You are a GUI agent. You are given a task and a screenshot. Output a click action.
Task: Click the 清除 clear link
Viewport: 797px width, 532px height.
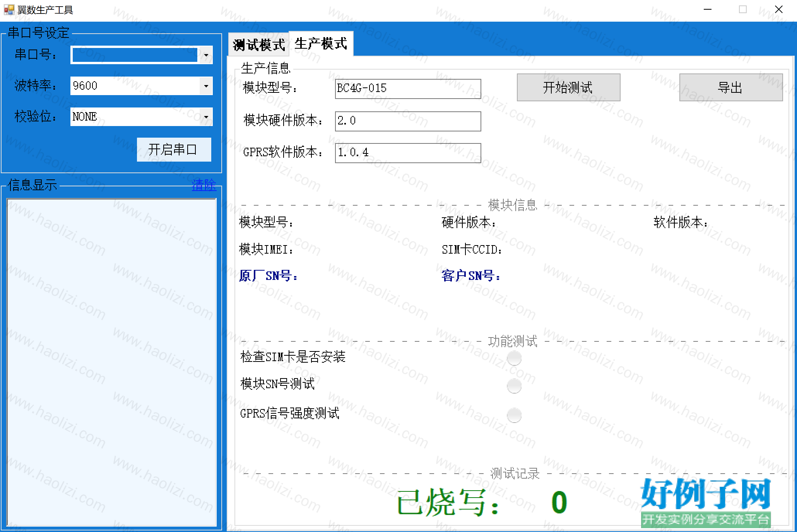pos(204,185)
